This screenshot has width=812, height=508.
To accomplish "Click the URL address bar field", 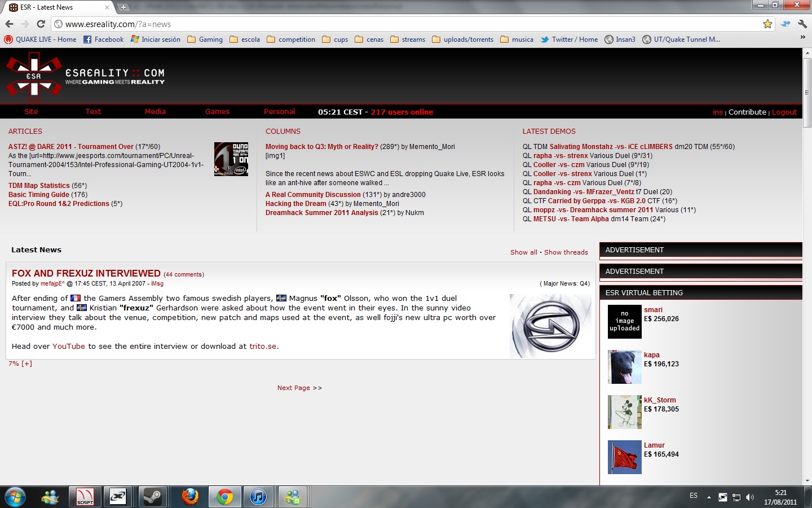I will click(395, 24).
